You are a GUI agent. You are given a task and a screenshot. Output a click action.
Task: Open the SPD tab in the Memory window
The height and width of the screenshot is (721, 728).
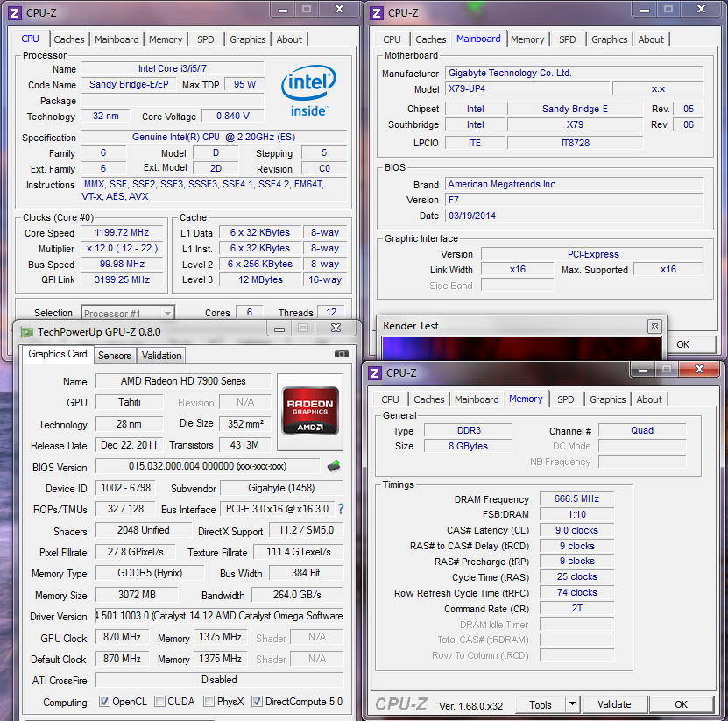pyautogui.click(x=566, y=399)
